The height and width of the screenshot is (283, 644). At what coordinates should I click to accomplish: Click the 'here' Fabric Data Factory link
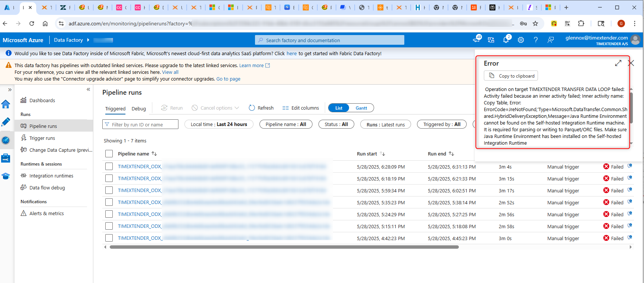(x=292, y=53)
